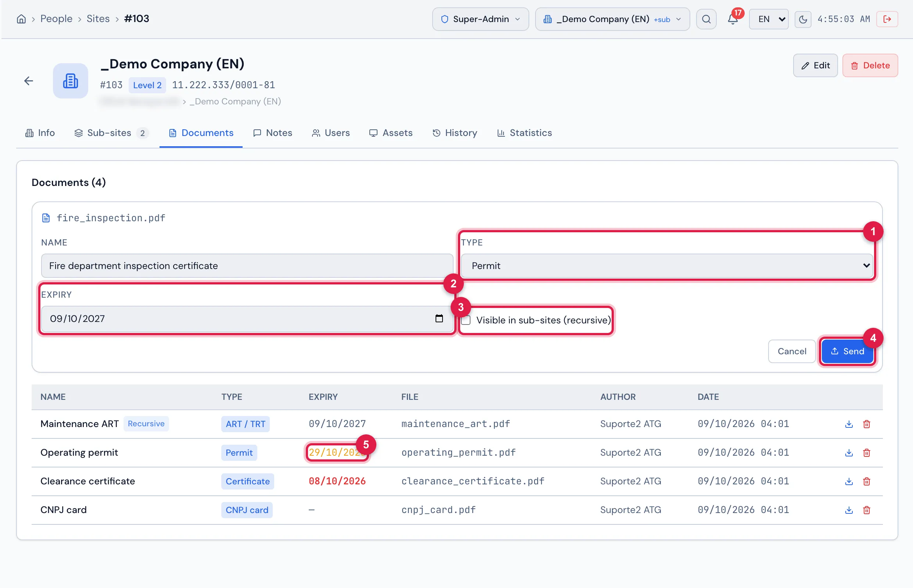Download the Clearance certificate file
Viewport: 913px width, 588px height.
point(848,481)
